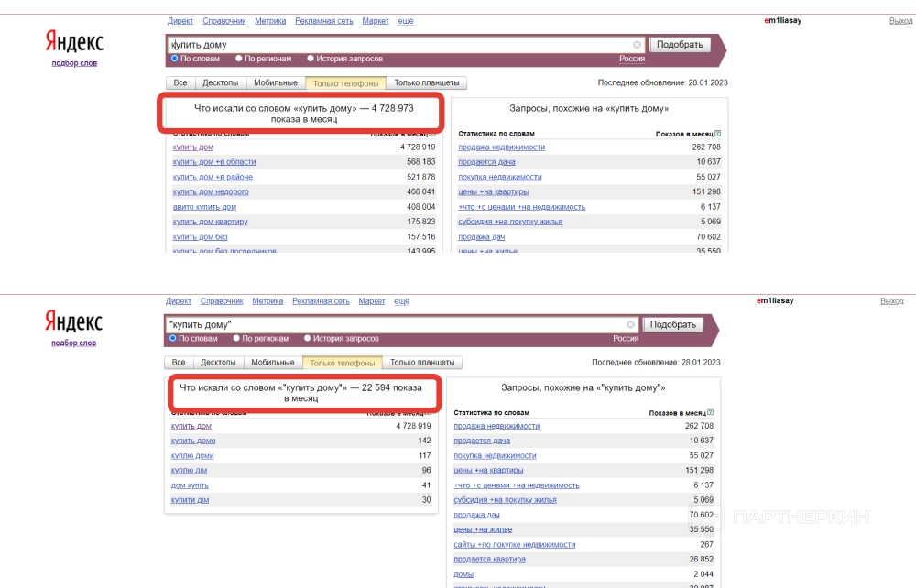Open Метрика link in the upper navigation
The width and height of the screenshot is (916, 588).
click(270, 21)
